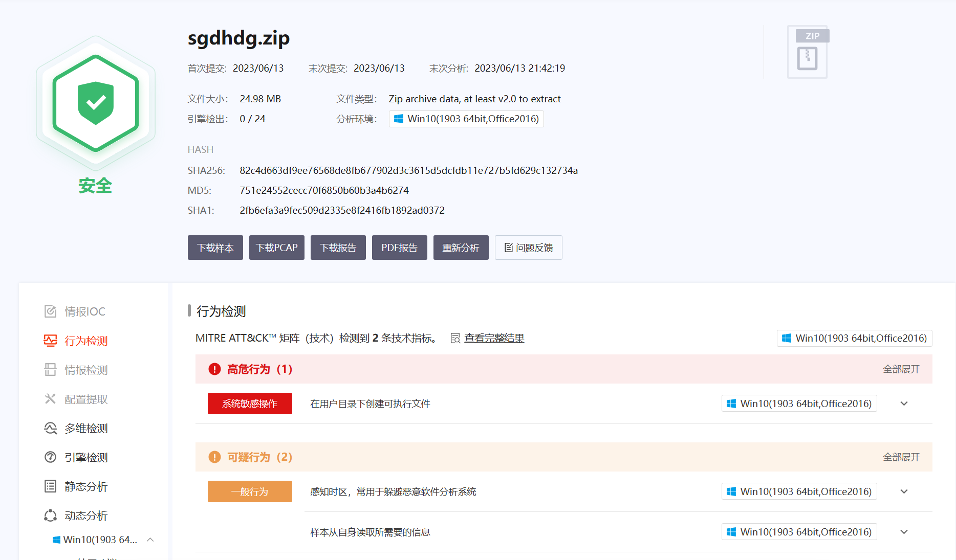
Task: Click the 重新分析 button
Action: (461, 248)
